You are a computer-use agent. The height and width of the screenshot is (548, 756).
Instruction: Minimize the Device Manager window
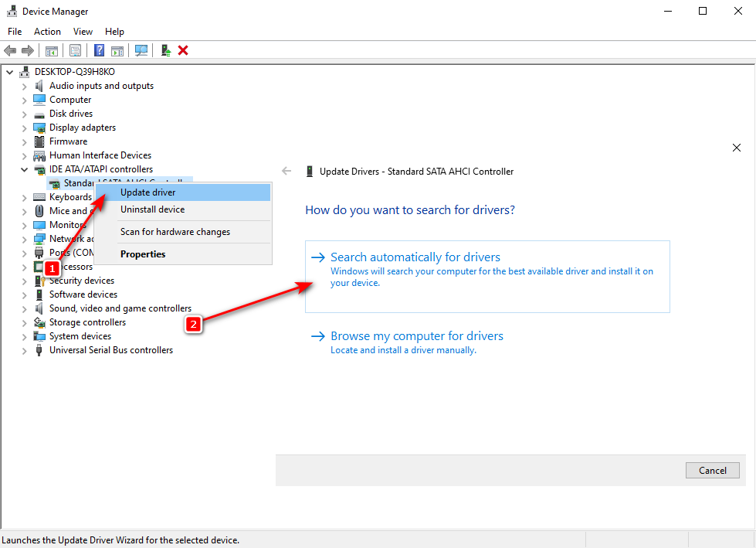668,11
